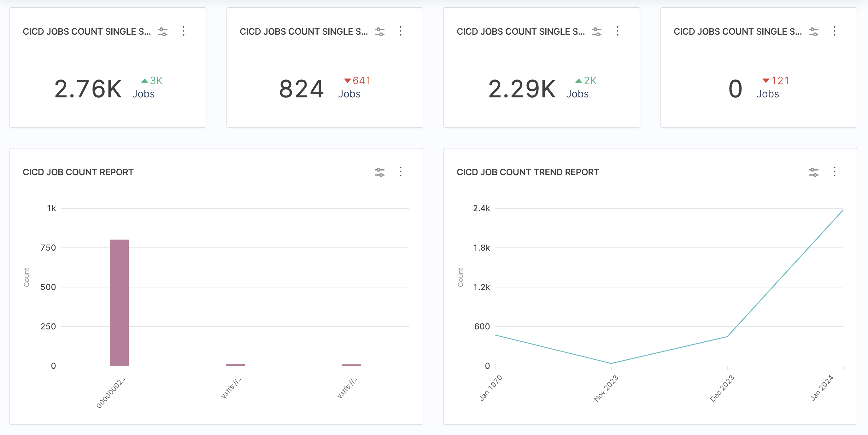Open three-dot menu on 2.29K jobs widget
This screenshot has width=868, height=435.
tap(617, 31)
